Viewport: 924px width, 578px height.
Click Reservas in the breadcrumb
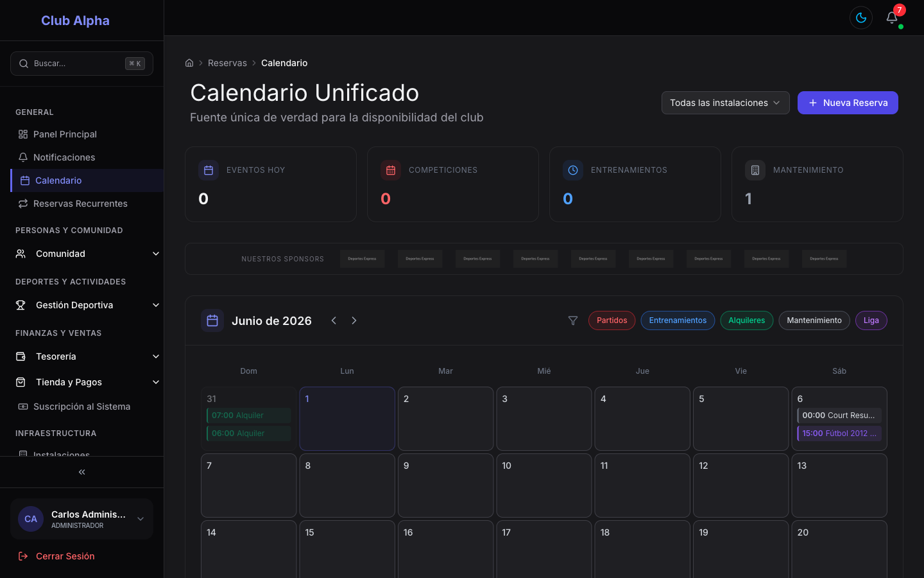click(227, 63)
